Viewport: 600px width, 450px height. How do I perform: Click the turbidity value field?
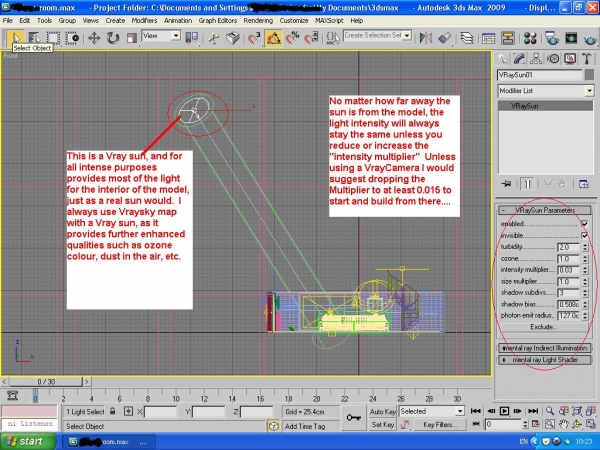pos(569,247)
